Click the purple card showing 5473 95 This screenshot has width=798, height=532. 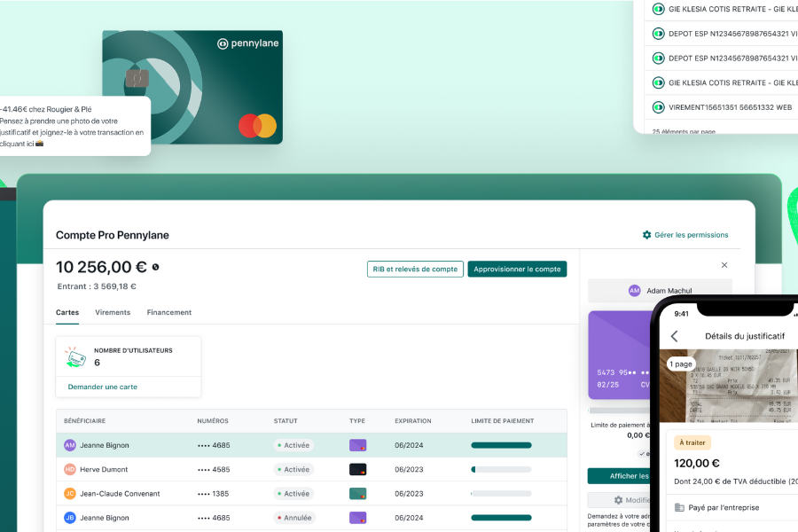point(620,356)
